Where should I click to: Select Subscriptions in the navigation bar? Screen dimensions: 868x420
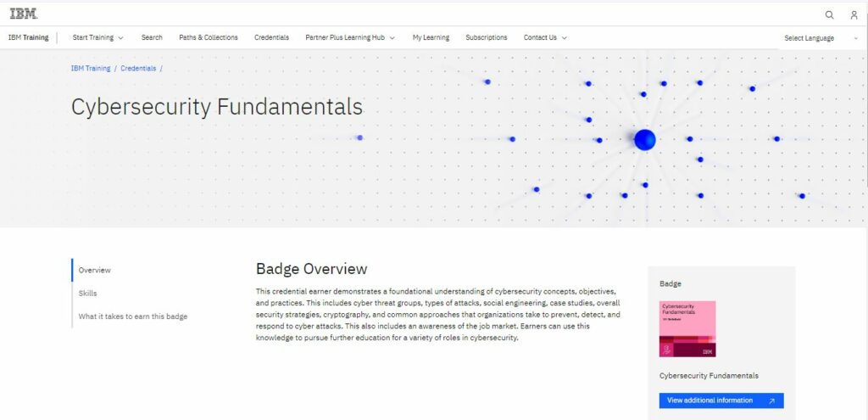point(487,37)
